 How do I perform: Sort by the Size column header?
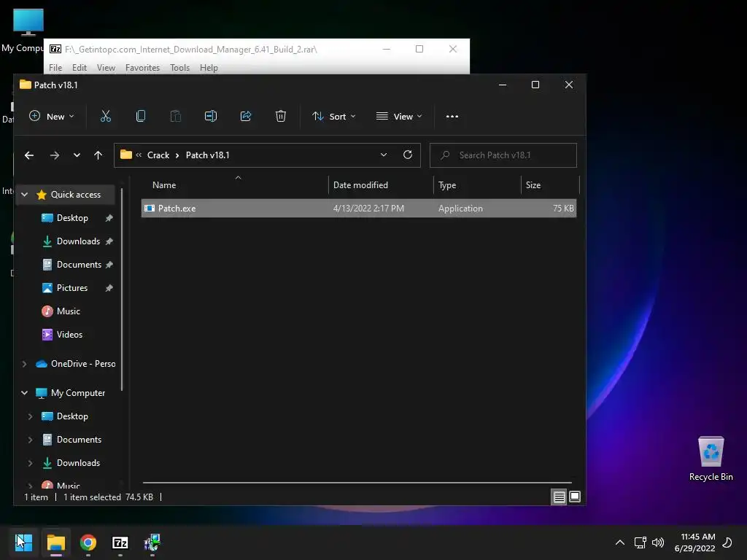pos(550,184)
